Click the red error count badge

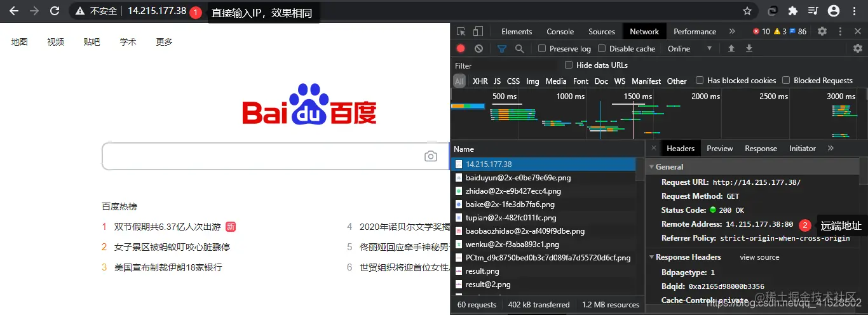[761, 31]
